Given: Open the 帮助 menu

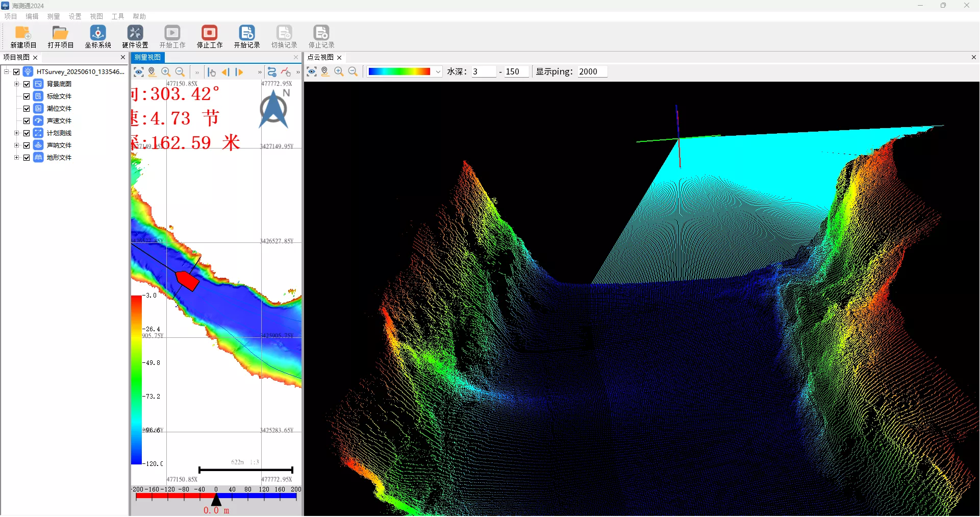Looking at the screenshot, I should (x=139, y=16).
